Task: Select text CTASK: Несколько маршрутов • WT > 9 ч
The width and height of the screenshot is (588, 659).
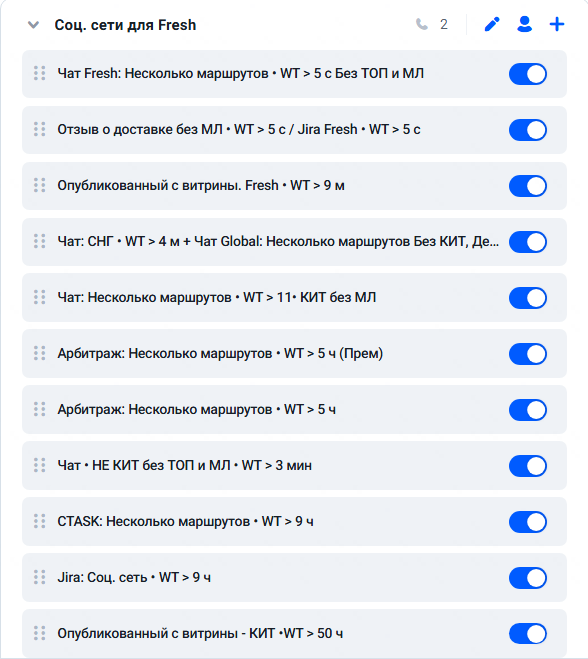Action: (x=185, y=521)
